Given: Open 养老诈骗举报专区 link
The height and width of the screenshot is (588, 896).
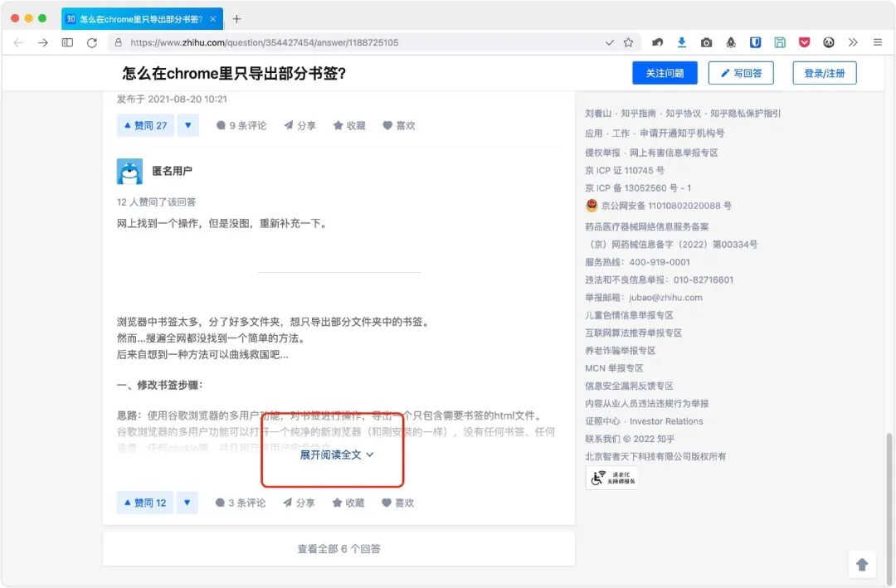Looking at the screenshot, I should point(620,351).
